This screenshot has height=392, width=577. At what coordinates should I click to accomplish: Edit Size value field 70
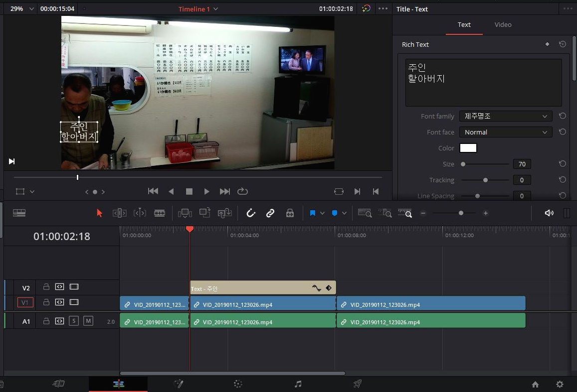(x=522, y=164)
